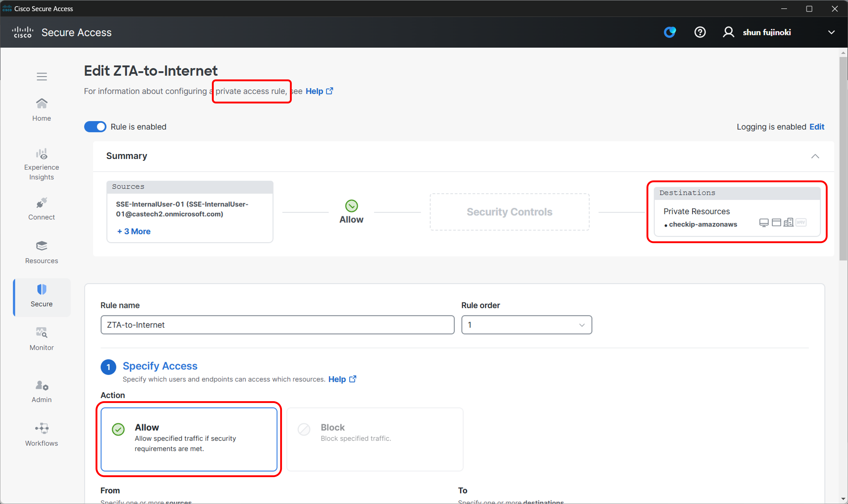The height and width of the screenshot is (504, 848).
Task: Click the Cisco logo in header
Action: point(22,32)
